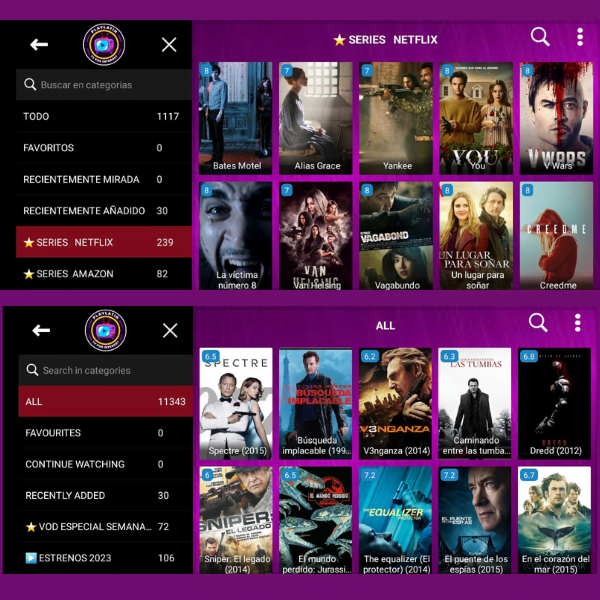Click the 106 count beside ESTRENOS 2023
600x600 pixels.
click(166, 558)
